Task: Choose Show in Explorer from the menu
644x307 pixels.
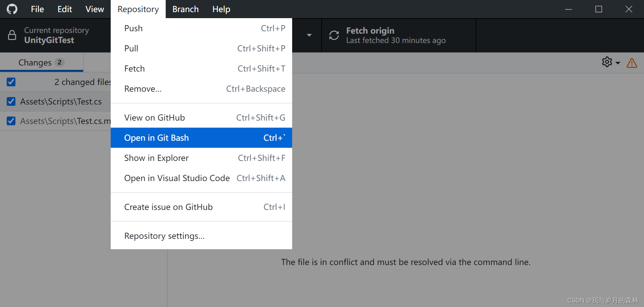Action: click(x=201, y=158)
